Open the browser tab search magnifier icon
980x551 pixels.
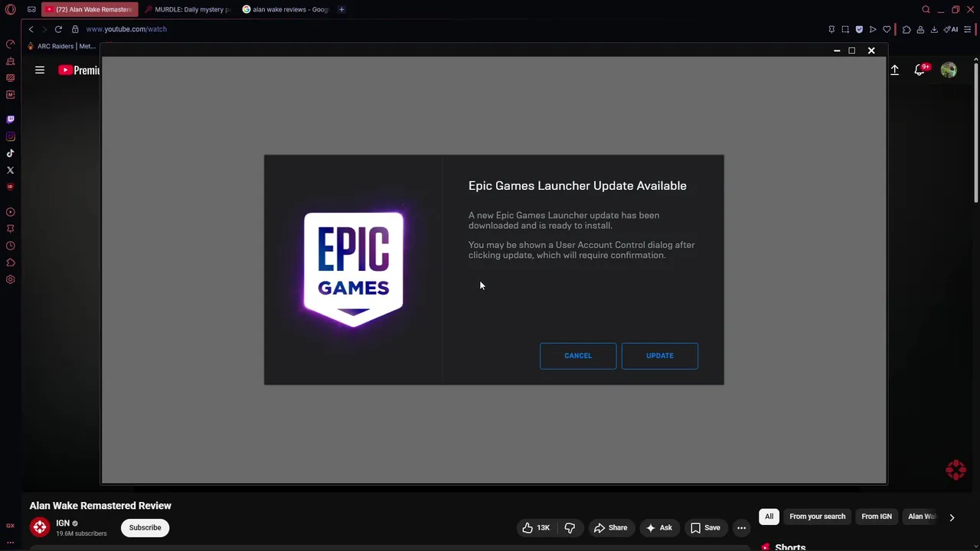[926, 9]
